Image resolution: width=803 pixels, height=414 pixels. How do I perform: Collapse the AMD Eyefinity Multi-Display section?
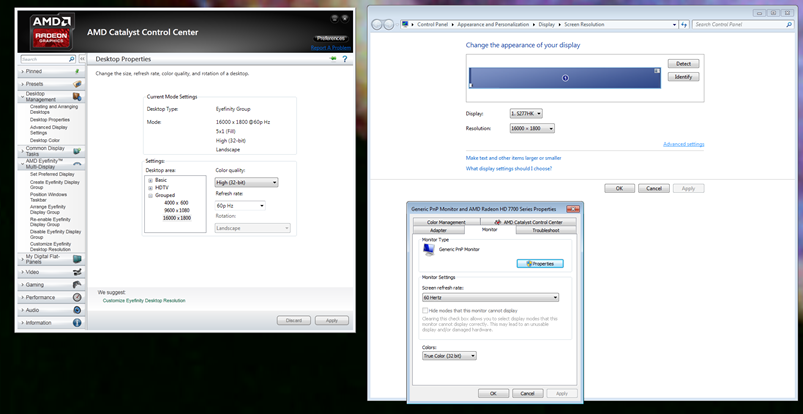click(x=23, y=164)
